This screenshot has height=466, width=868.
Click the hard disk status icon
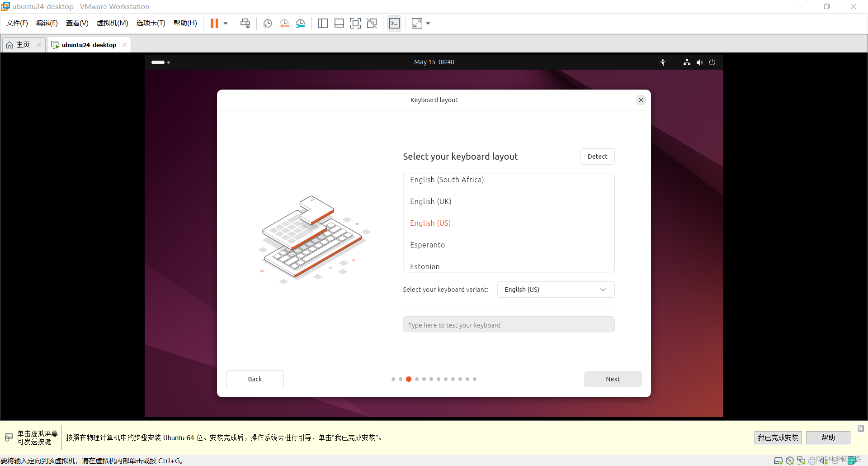778,461
